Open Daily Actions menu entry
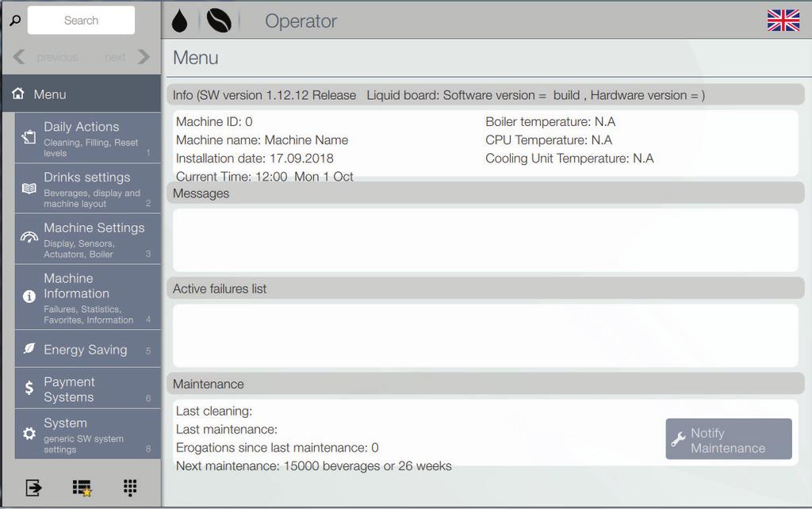 click(87, 138)
